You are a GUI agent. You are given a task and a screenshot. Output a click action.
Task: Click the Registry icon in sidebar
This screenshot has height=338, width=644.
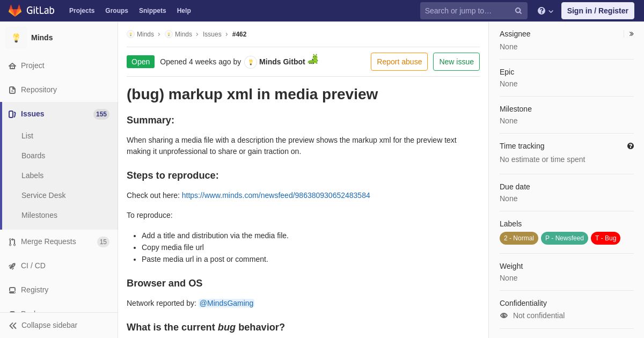pos(12,290)
